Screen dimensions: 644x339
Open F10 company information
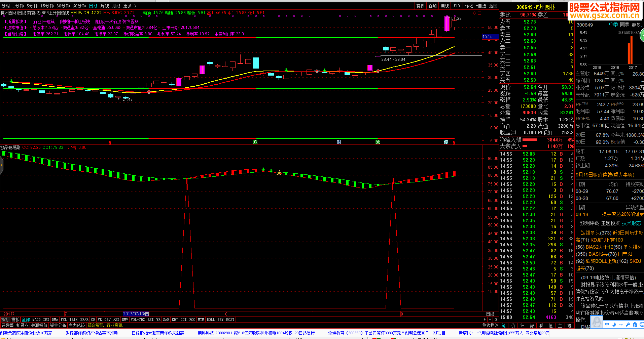pos(457,6)
